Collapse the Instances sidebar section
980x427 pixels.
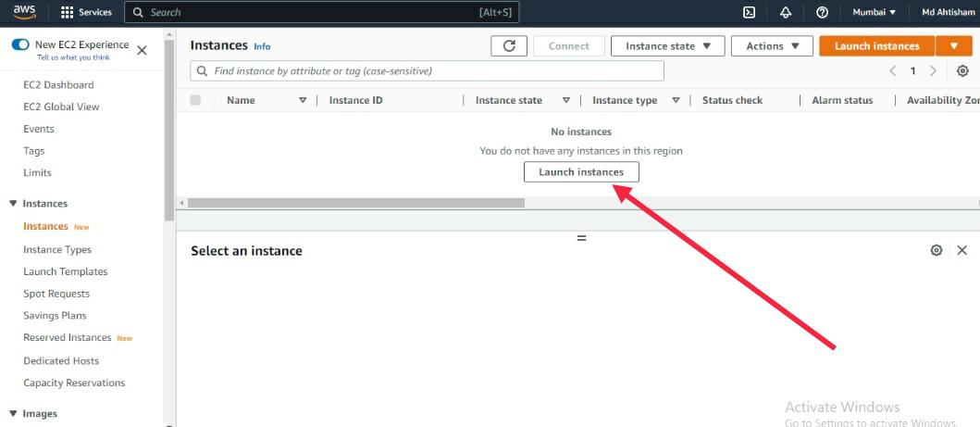pyautogui.click(x=13, y=204)
